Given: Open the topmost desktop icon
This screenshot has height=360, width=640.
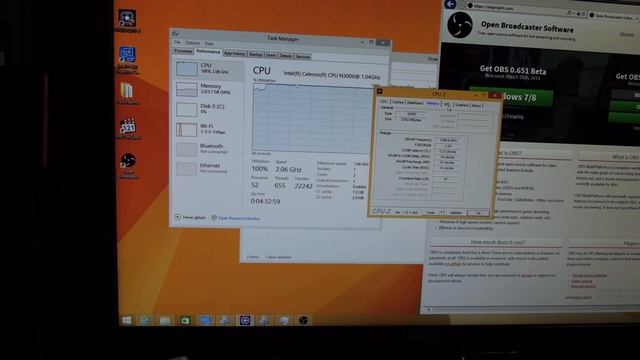Looking at the screenshot, I should click(127, 20).
